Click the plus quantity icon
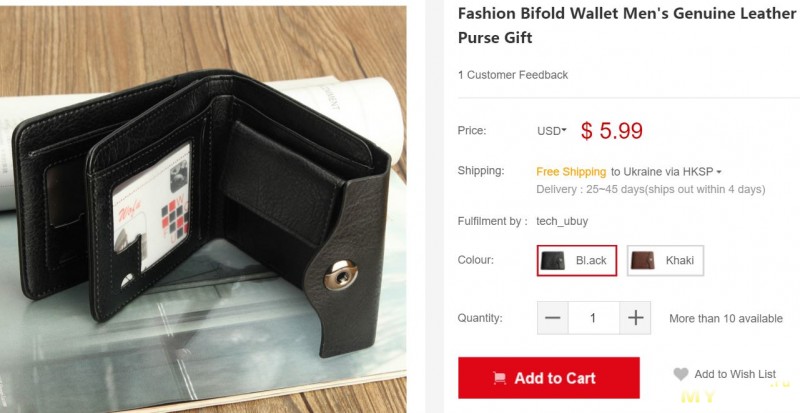800x413 pixels. (635, 318)
